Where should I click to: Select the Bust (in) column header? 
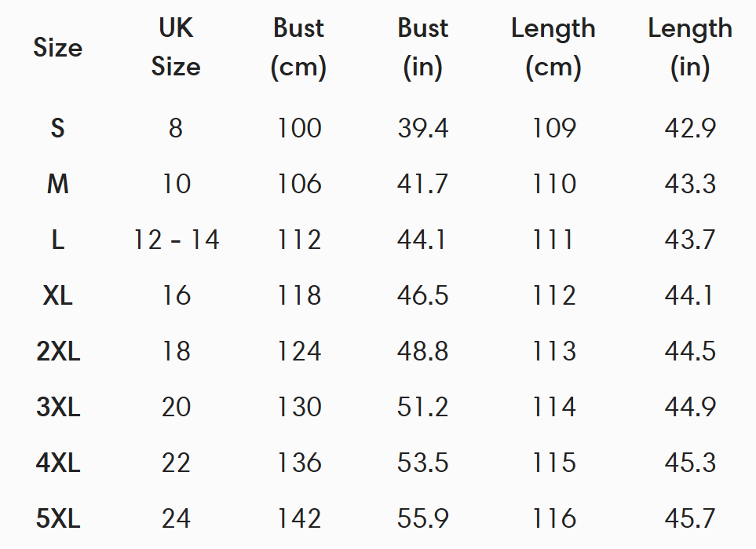pos(422,48)
